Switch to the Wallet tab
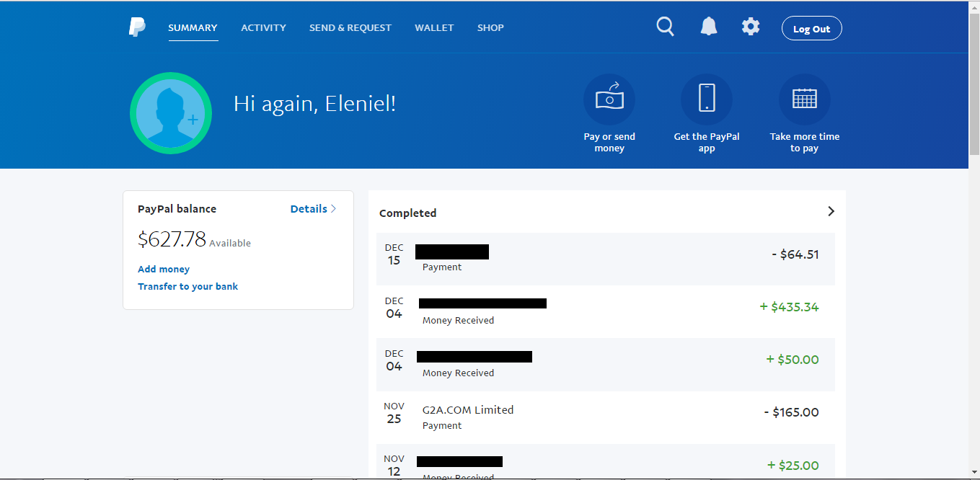This screenshot has width=980, height=480. tap(434, 28)
